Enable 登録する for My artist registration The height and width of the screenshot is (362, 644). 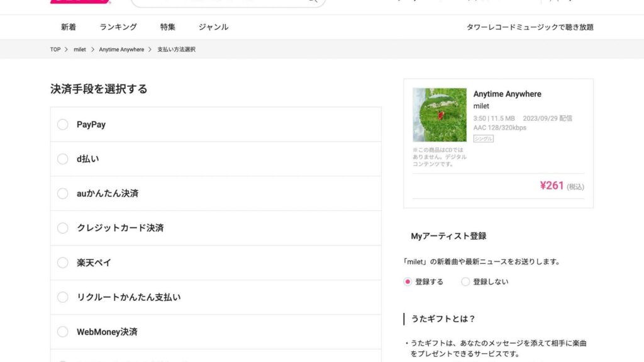point(408,282)
